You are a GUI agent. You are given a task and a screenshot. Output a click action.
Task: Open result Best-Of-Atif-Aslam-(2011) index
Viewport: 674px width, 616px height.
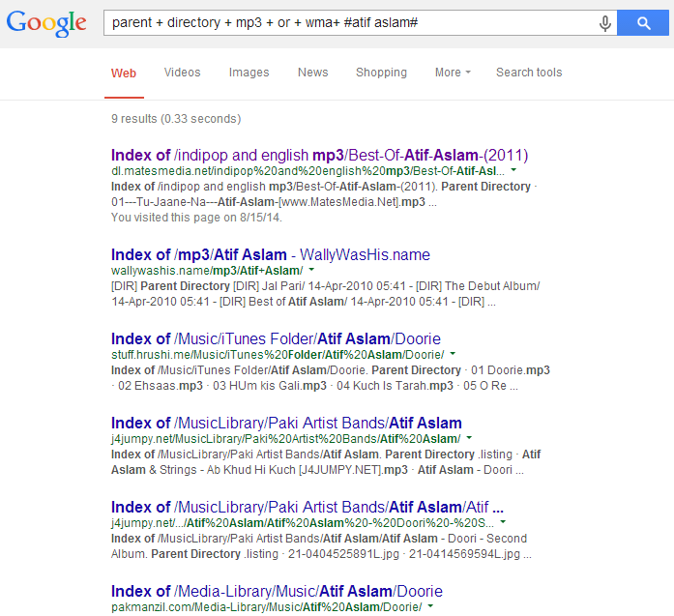(x=319, y=155)
